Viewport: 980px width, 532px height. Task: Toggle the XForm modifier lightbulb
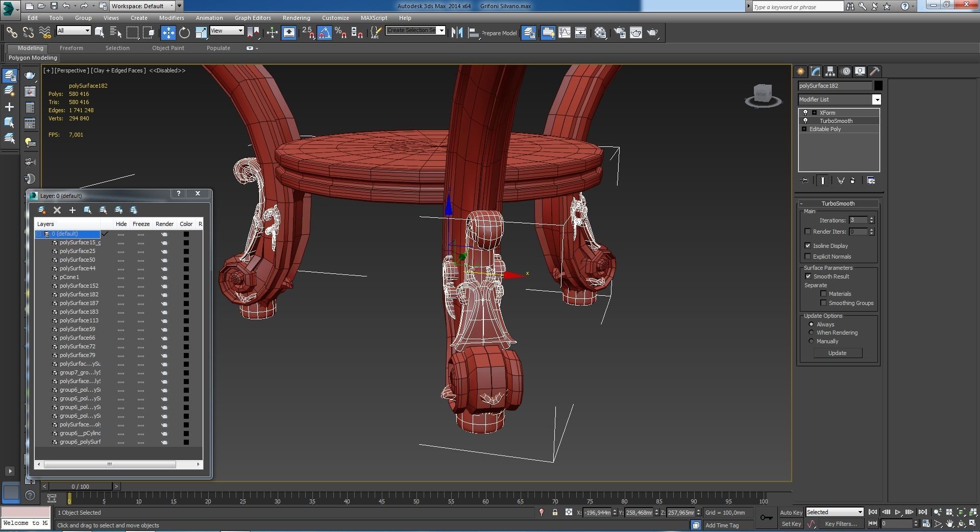pos(805,113)
